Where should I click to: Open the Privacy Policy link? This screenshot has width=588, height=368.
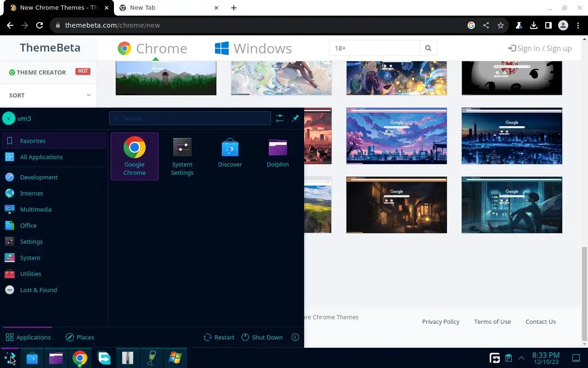pos(441,322)
